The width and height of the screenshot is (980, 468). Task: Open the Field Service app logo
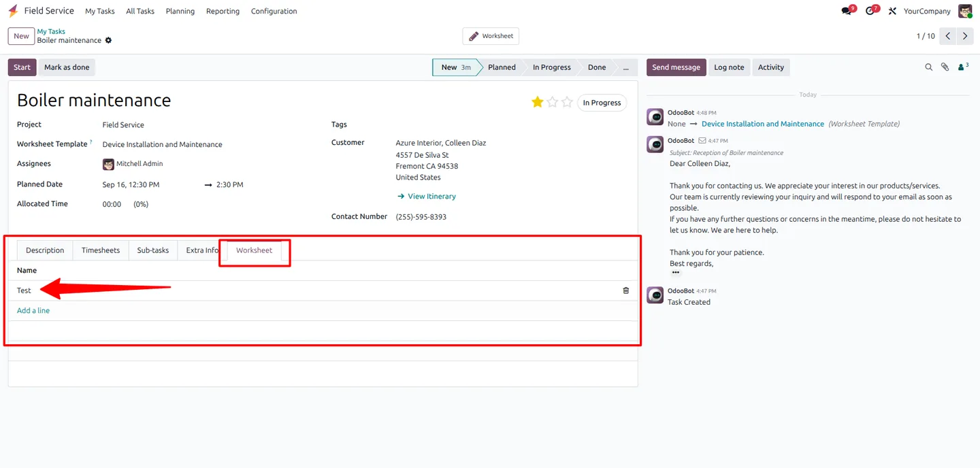pos(13,11)
